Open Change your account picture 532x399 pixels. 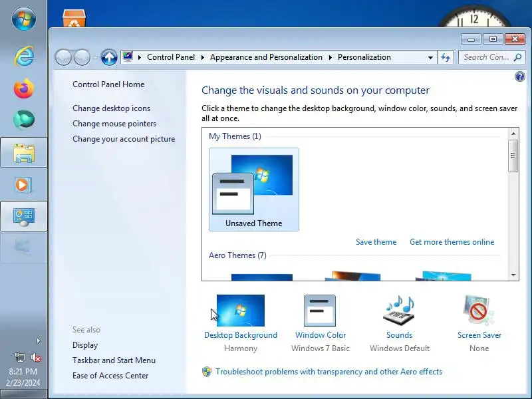124,139
